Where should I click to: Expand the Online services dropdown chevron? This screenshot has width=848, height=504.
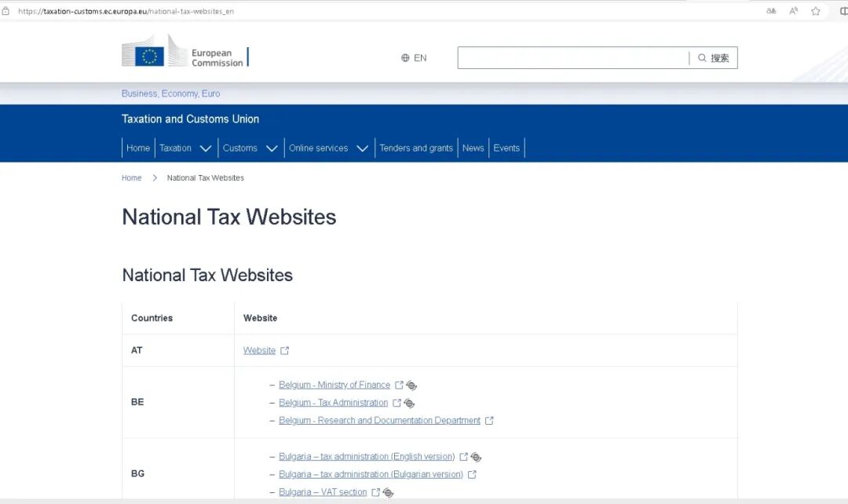click(x=362, y=148)
